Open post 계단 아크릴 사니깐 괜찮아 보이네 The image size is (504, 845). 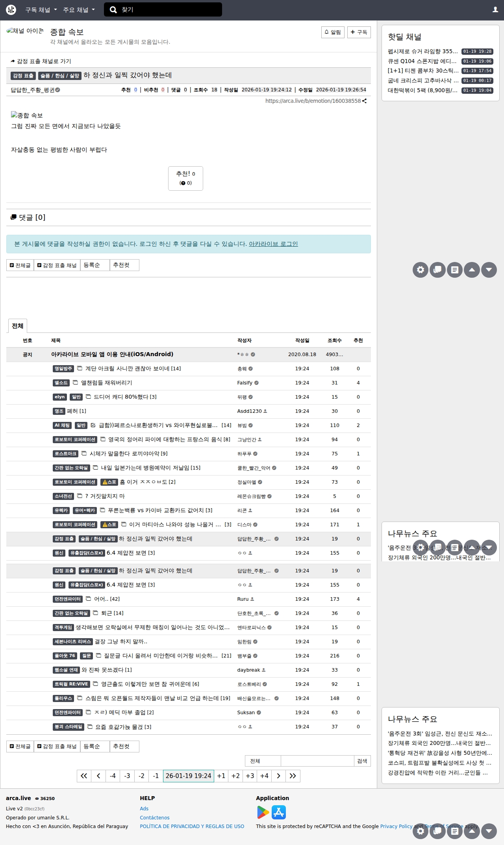pos(128,369)
